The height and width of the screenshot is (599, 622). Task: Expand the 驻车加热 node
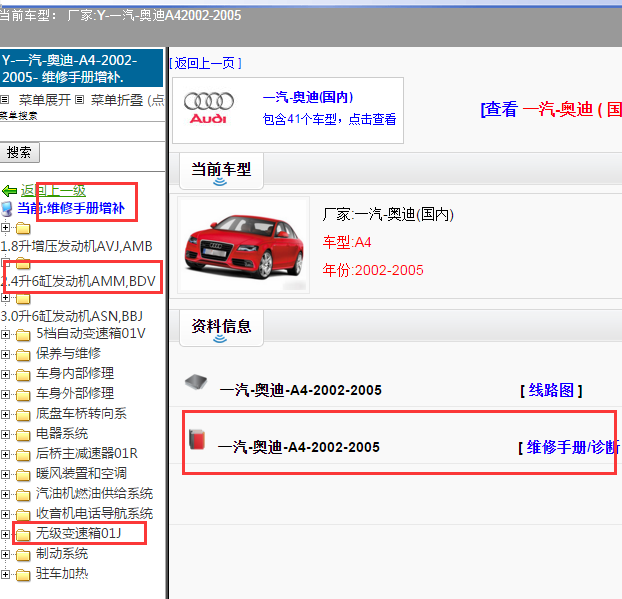[x=5, y=574]
